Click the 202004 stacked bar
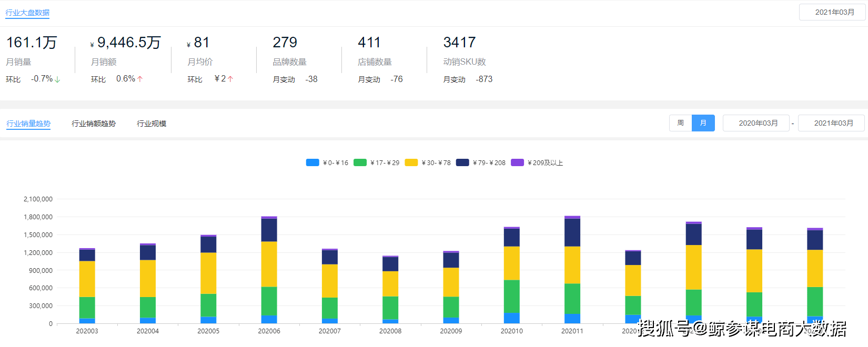Image resolution: width=868 pixels, height=347 pixels. 148,283
